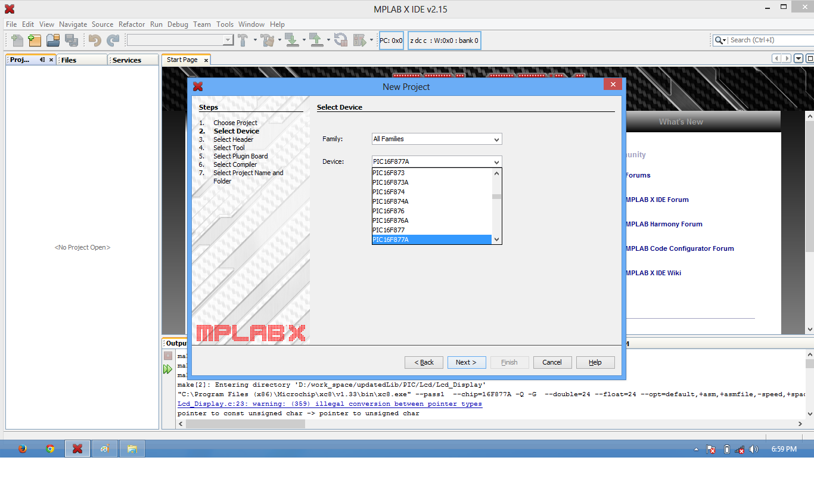Click the device list scrollbar thumb
The image size is (814, 504).
click(x=496, y=196)
